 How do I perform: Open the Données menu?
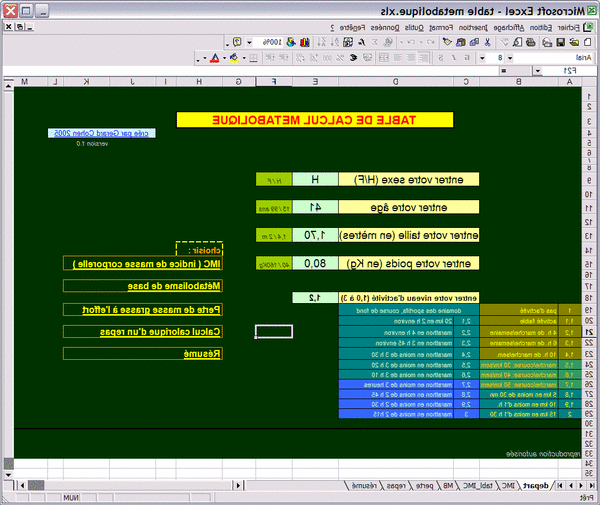tap(385, 28)
